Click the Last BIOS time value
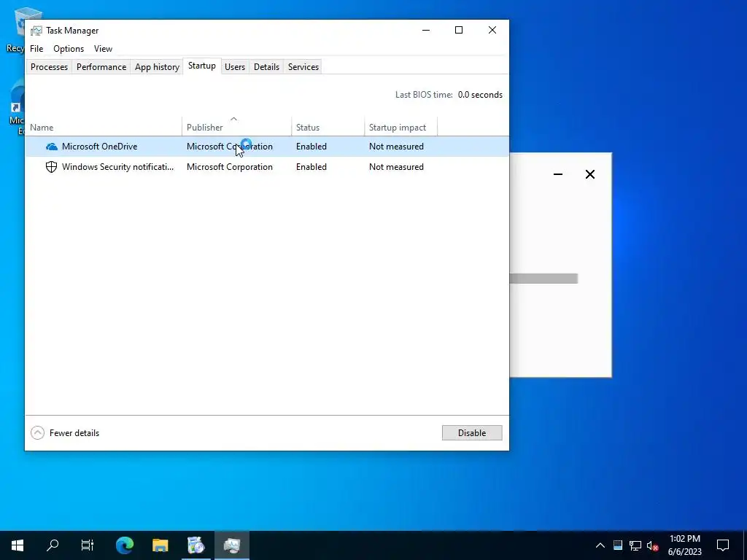 [x=480, y=95]
